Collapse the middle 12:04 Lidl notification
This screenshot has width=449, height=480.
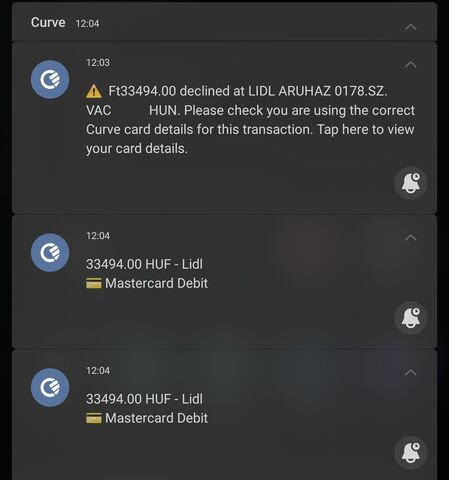click(410, 238)
